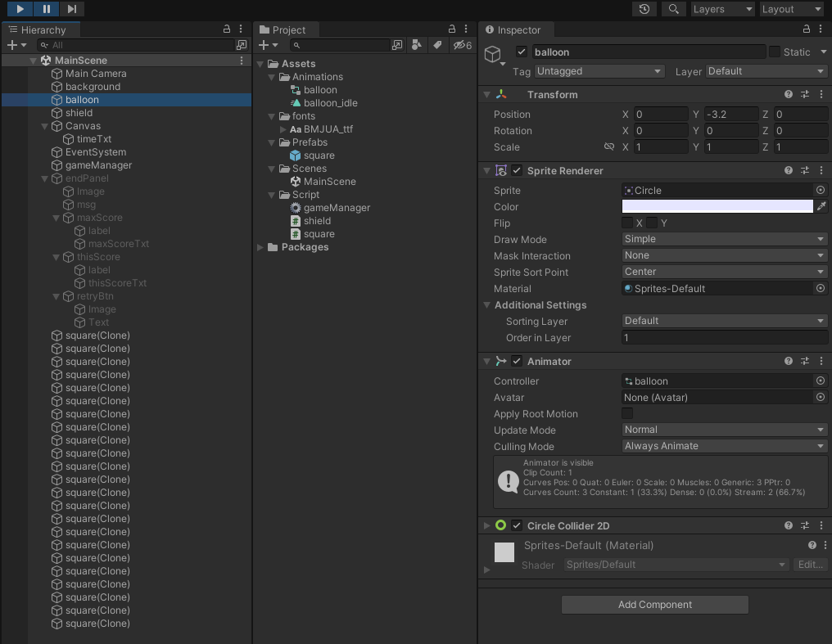Toggle the Static checkbox
This screenshot has height=644, width=832.
point(775,52)
